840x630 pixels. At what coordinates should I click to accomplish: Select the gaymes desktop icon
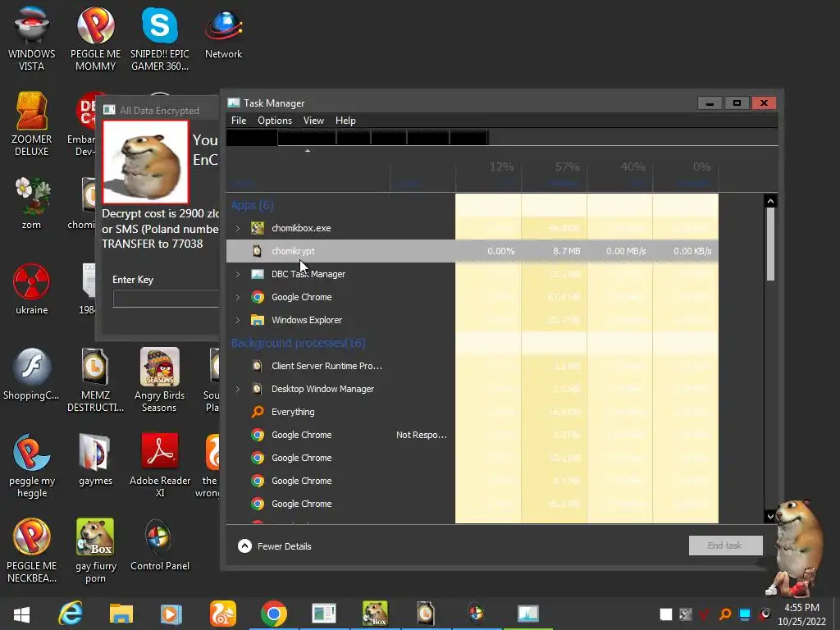[x=95, y=459]
